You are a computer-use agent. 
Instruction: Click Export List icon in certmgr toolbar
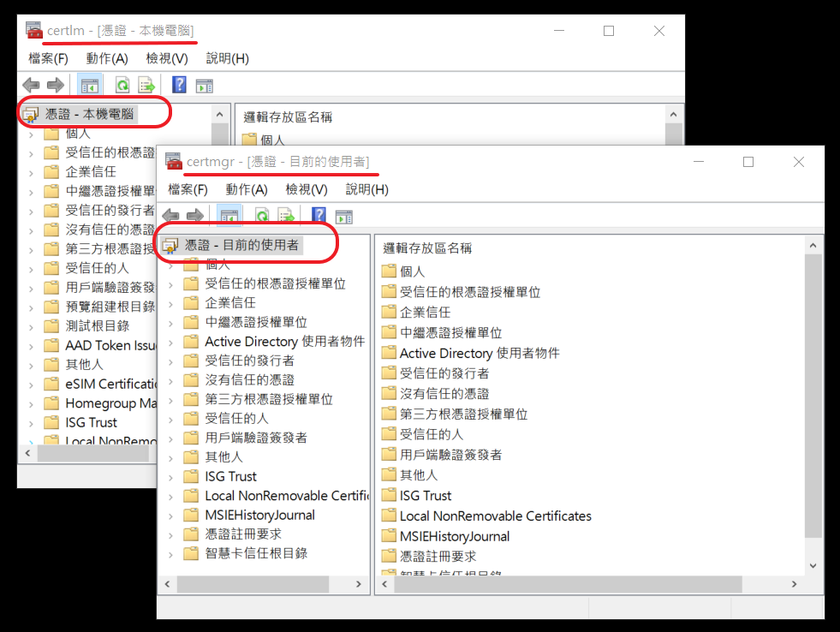coord(287,216)
